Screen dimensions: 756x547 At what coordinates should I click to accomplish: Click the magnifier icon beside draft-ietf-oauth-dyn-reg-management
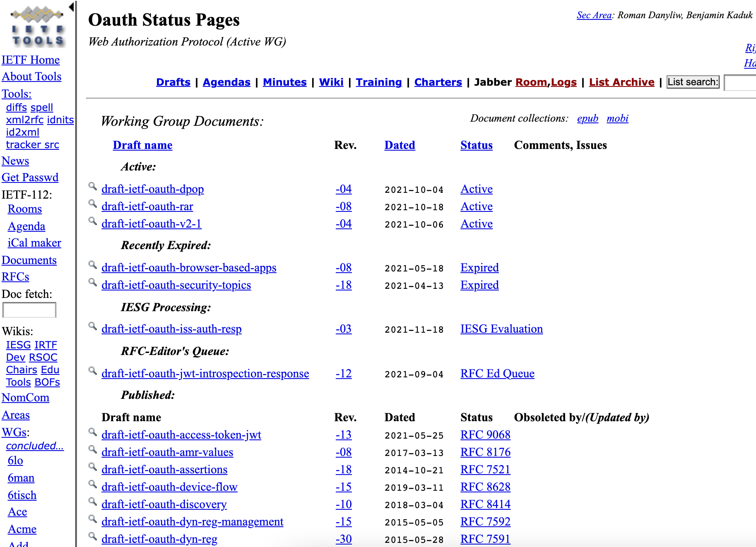[x=93, y=519]
